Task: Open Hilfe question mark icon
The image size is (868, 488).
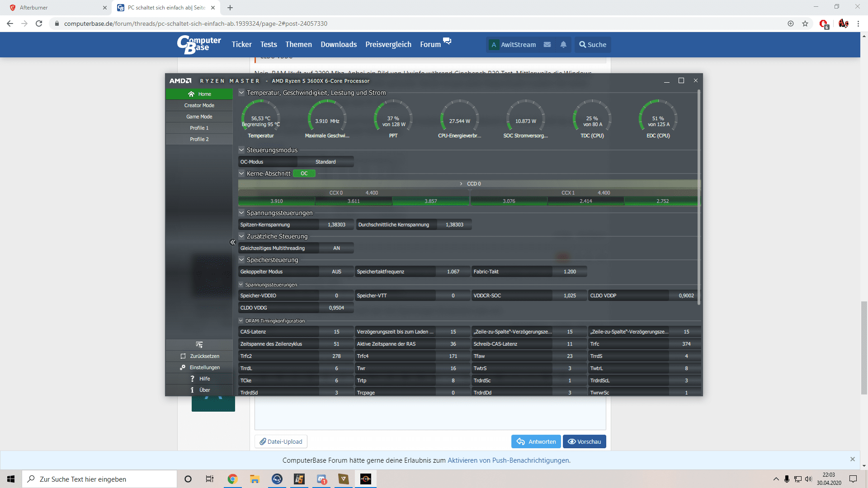Action: tap(193, 379)
